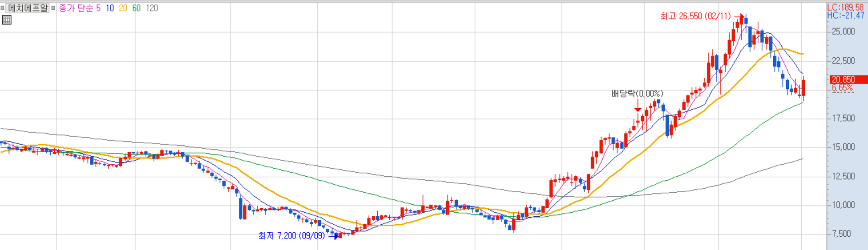Select the blue 10-day moving average label
The image size is (868, 250).
110,8
